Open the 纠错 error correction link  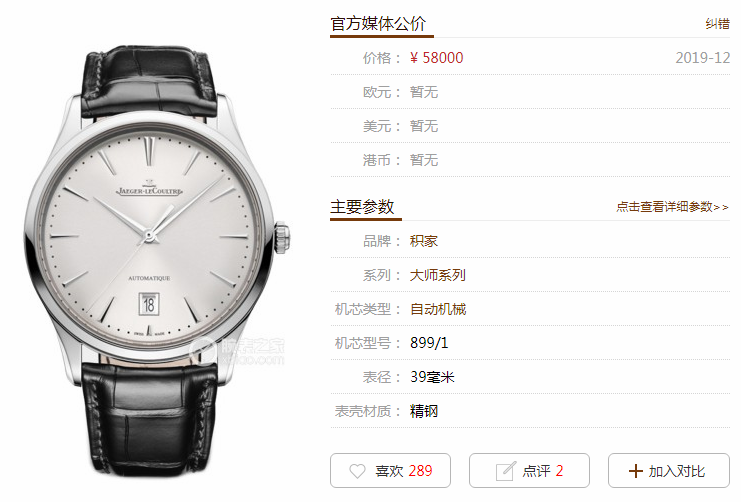point(717,24)
